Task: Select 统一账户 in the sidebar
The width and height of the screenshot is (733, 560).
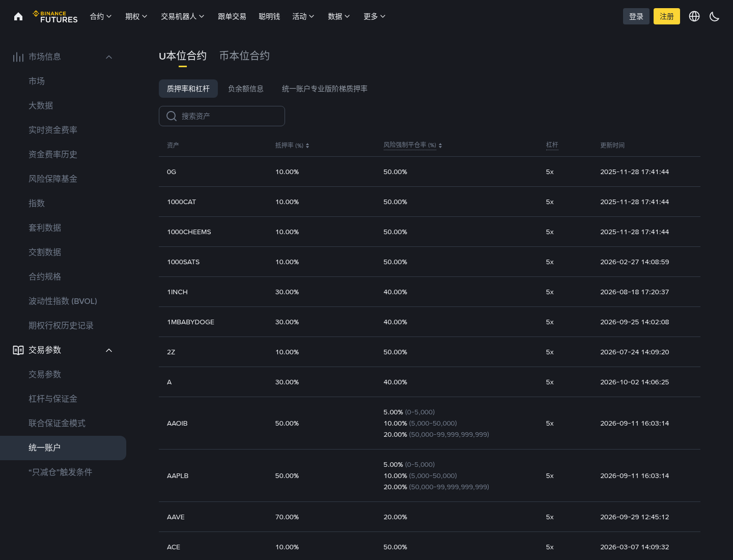Action: click(63, 448)
